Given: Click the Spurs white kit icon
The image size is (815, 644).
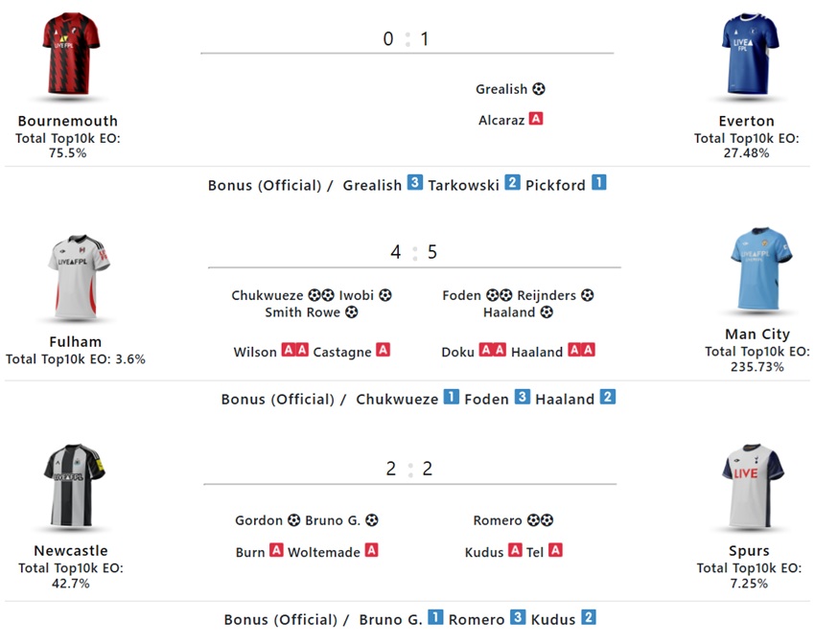Looking at the screenshot, I should [752, 487].
